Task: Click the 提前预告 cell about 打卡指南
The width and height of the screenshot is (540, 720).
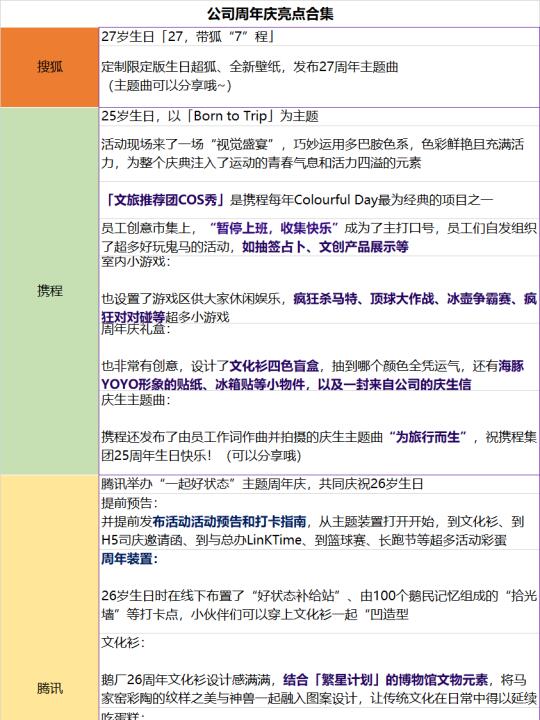Action: click(x=319, y=521)
